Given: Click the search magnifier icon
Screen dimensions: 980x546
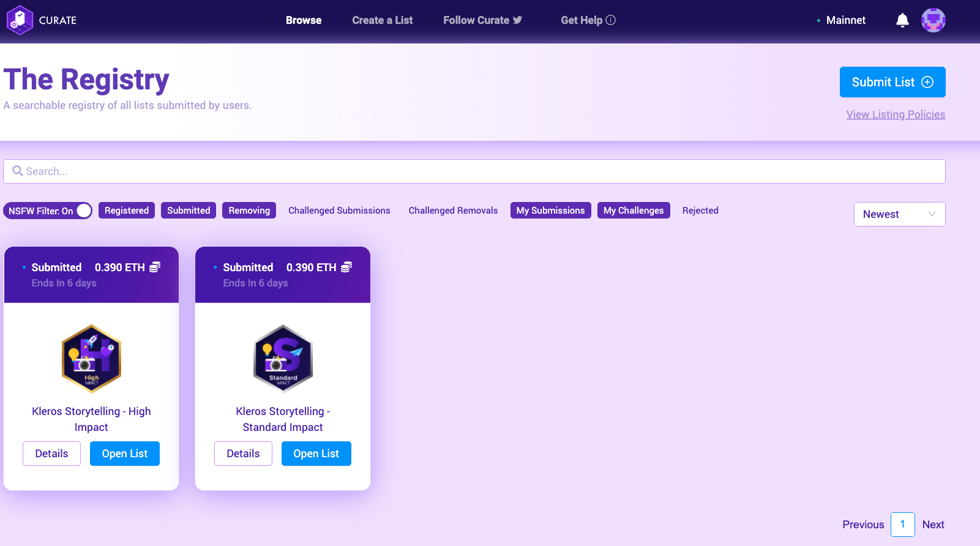Looking at the screenshot, I should [18, 171].
